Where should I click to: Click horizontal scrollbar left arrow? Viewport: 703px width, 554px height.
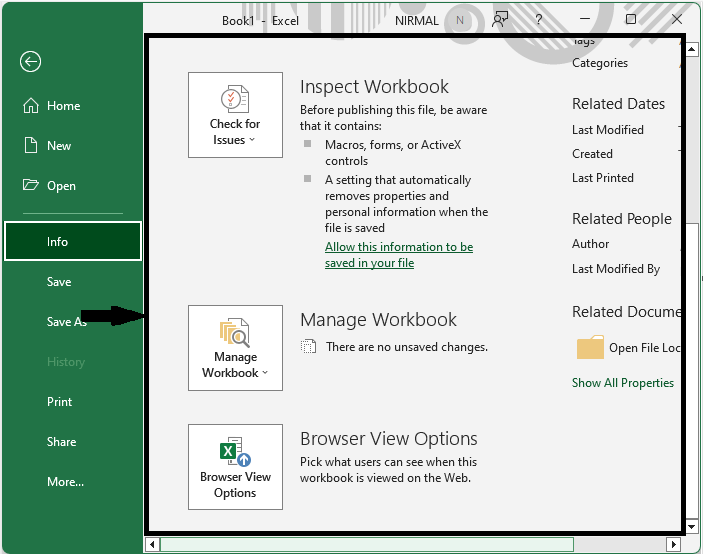(x=152, y=545)
